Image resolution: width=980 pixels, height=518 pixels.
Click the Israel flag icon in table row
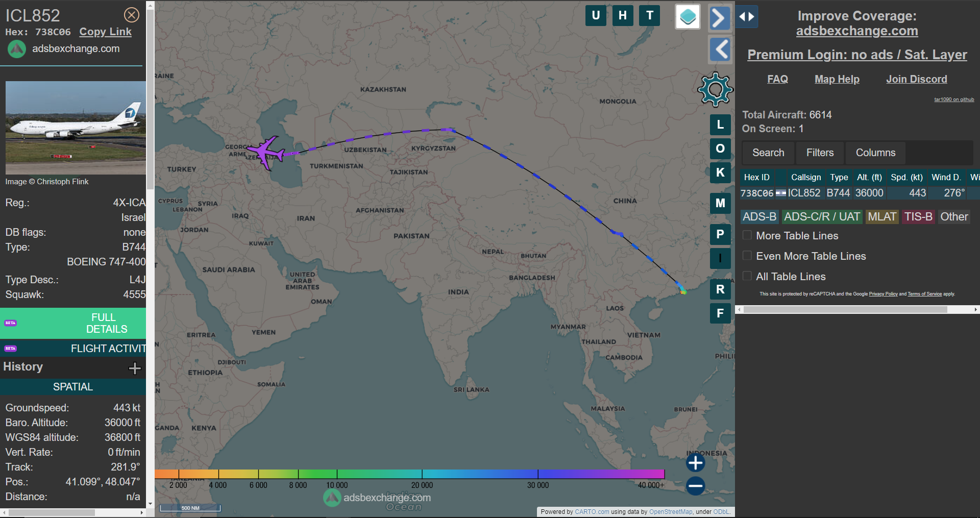pos(781,193)
